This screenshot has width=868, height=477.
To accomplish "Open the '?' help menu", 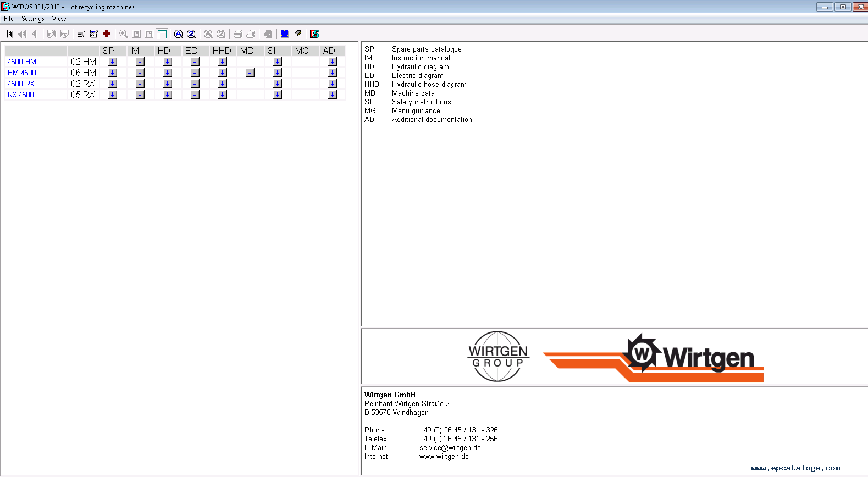I will (75, 19).
